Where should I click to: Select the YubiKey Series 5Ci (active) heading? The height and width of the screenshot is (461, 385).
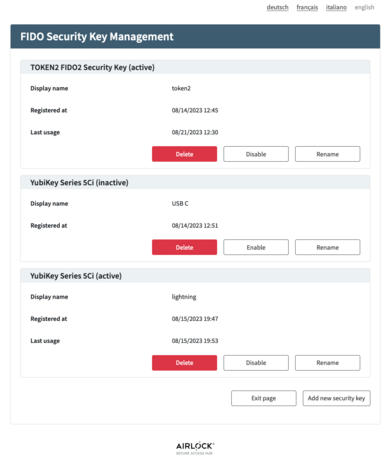(76, 276)
